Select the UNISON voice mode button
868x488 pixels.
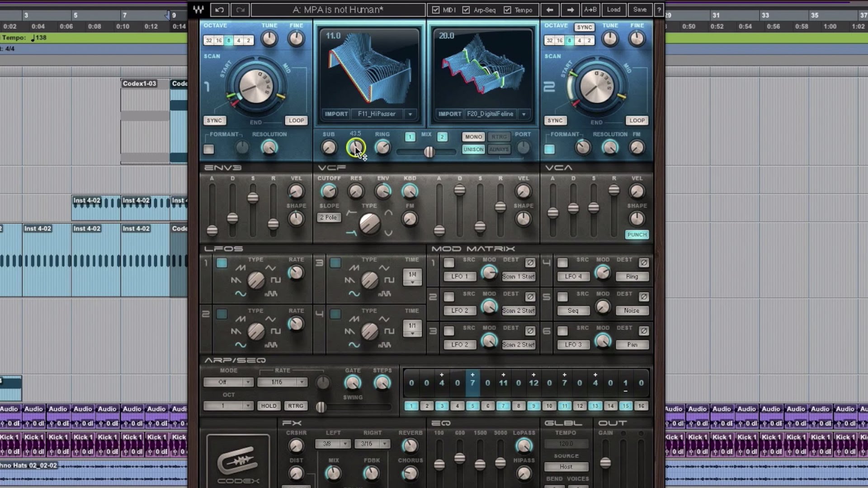473,149
